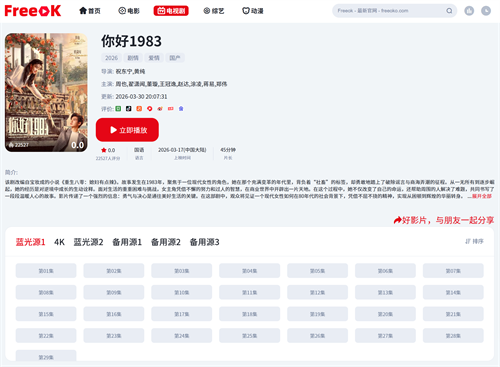Click the share arrow 好影片，与朋友一起分享
Image resolution: width=500 pixels, height=367 pixels.
click(x=444, y=220)
